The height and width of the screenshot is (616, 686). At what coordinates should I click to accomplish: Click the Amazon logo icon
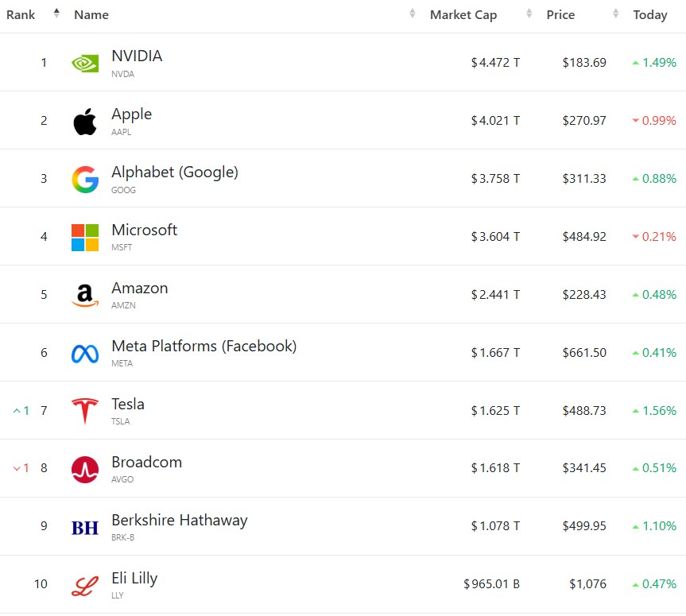pos(85,296)
